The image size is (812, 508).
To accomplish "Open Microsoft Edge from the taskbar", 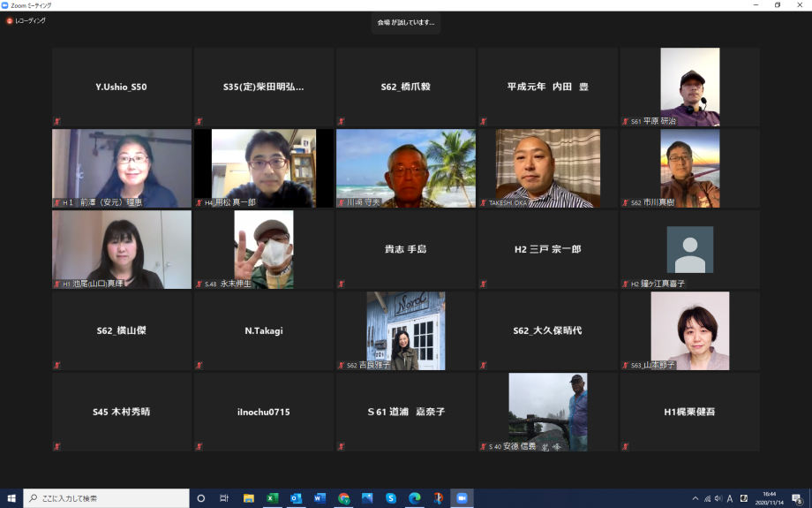I will (414, 498).
